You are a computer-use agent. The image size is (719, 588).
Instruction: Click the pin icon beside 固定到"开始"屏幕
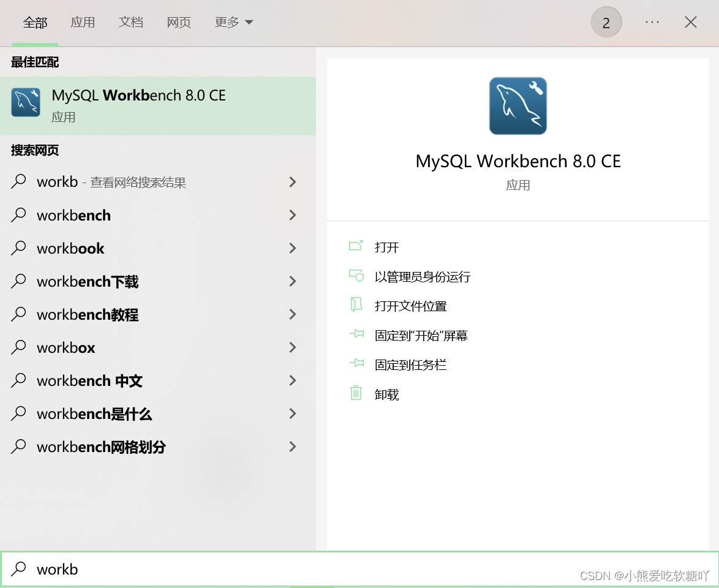[356, 334]
